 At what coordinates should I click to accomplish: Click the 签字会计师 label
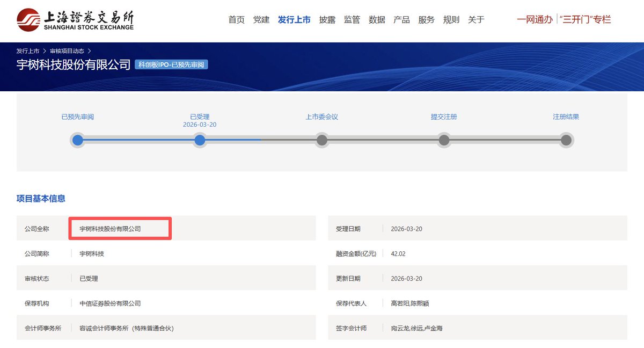coord(351,328)
